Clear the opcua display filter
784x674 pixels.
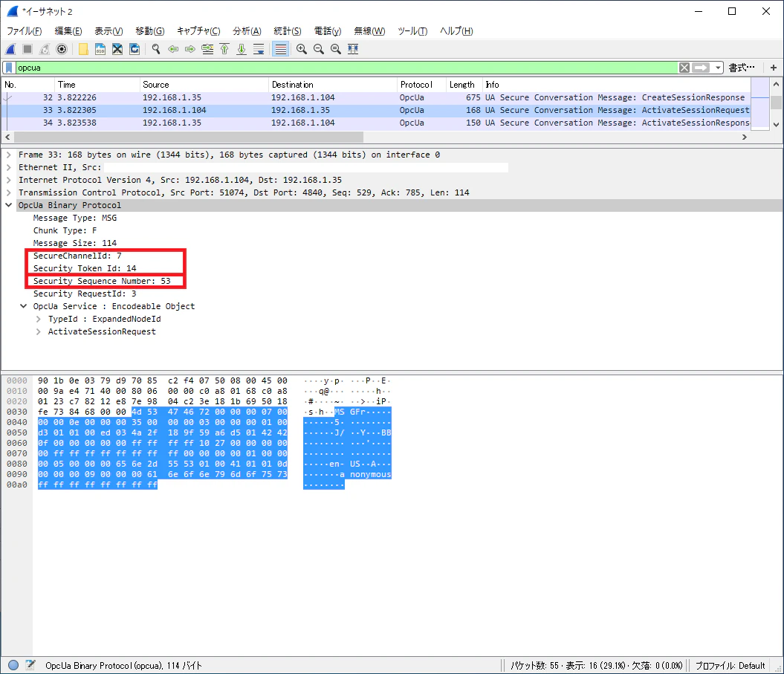[684, 68]
